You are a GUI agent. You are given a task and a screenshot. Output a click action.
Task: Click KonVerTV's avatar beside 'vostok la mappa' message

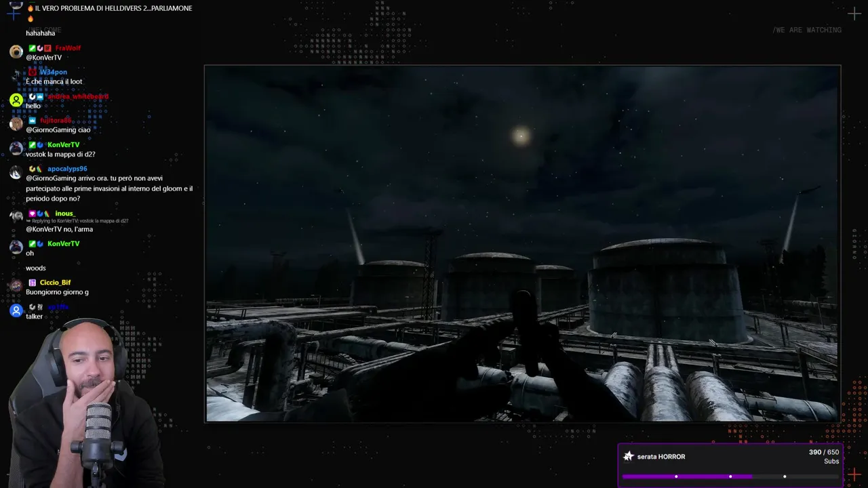tap(16, 148)
